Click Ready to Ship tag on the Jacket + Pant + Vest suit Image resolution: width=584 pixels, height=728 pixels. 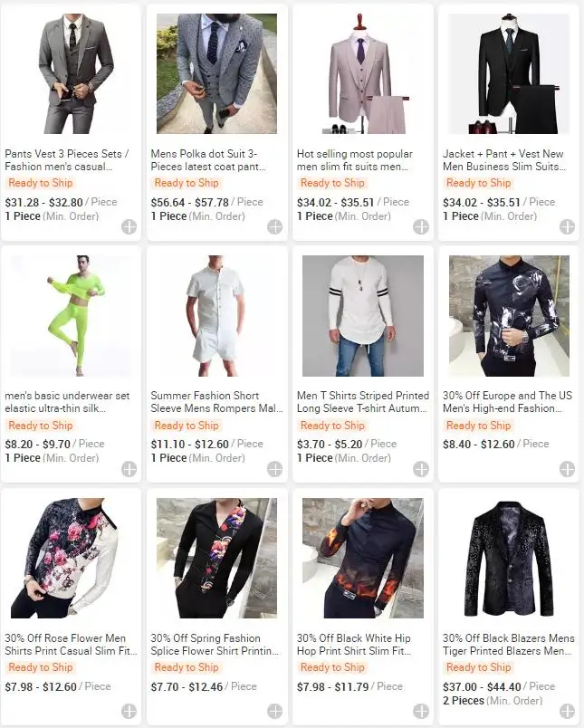[x=478, y=183]
